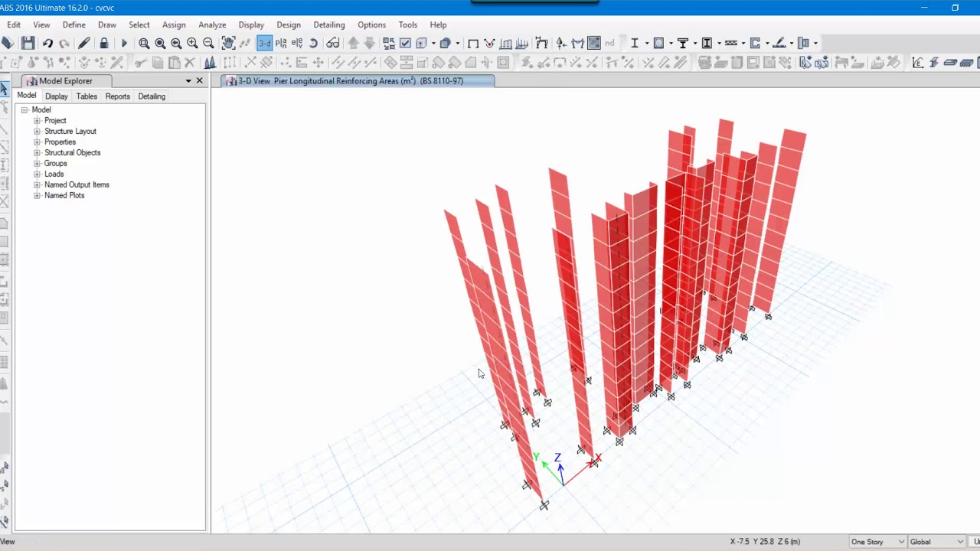Open concrete frame design dropdown arrow
Image resolution: width=980 pixels, height=551 pixels.
671,44
